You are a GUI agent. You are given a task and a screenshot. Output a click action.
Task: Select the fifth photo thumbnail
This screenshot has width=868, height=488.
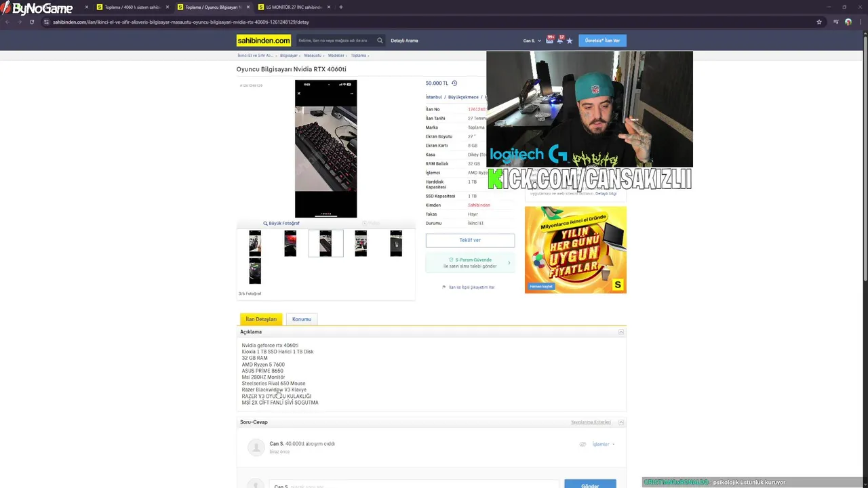396,243
